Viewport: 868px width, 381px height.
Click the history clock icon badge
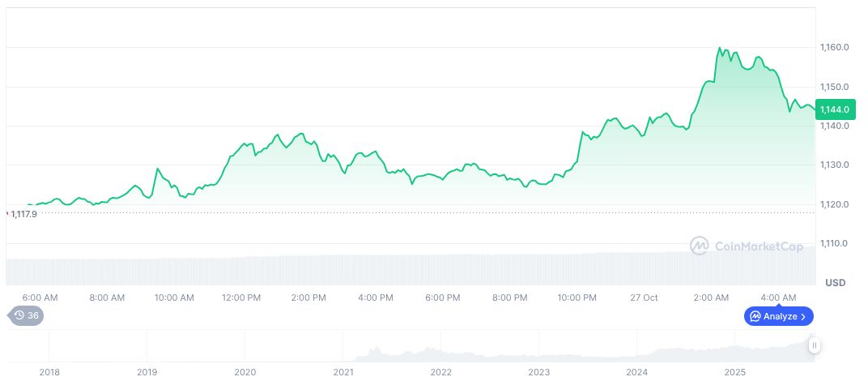coord(19,316)
